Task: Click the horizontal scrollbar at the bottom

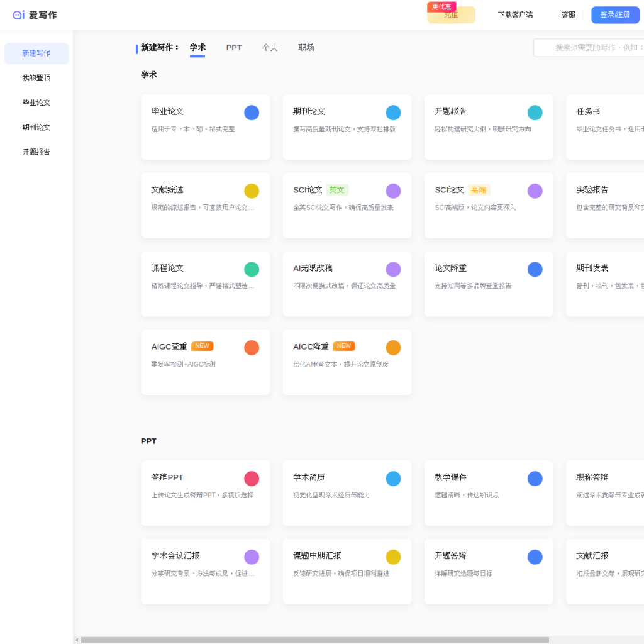Action: click(x=314, y=640)
